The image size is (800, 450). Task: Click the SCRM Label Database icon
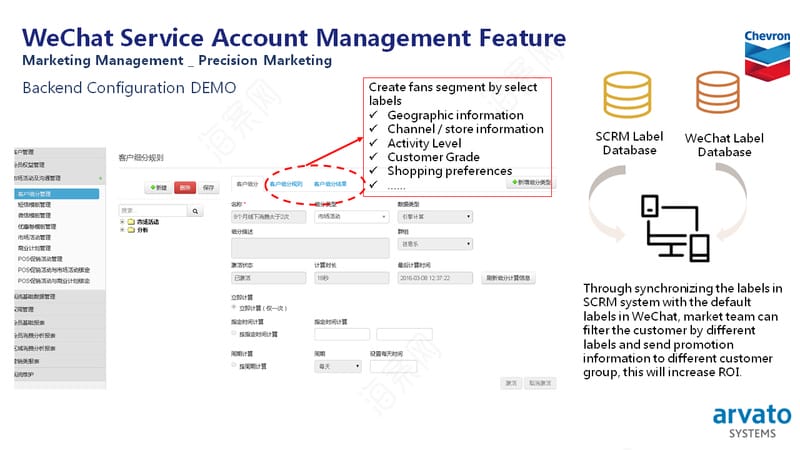[627, 95]
